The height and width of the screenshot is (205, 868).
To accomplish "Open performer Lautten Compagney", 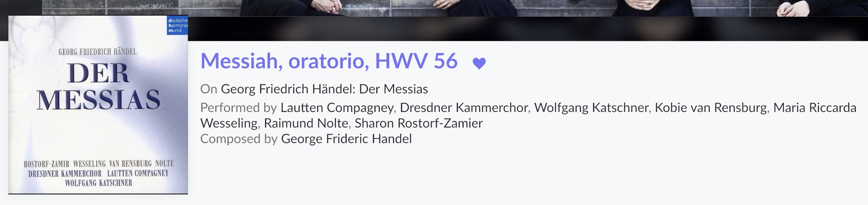I will click(337, 108).
